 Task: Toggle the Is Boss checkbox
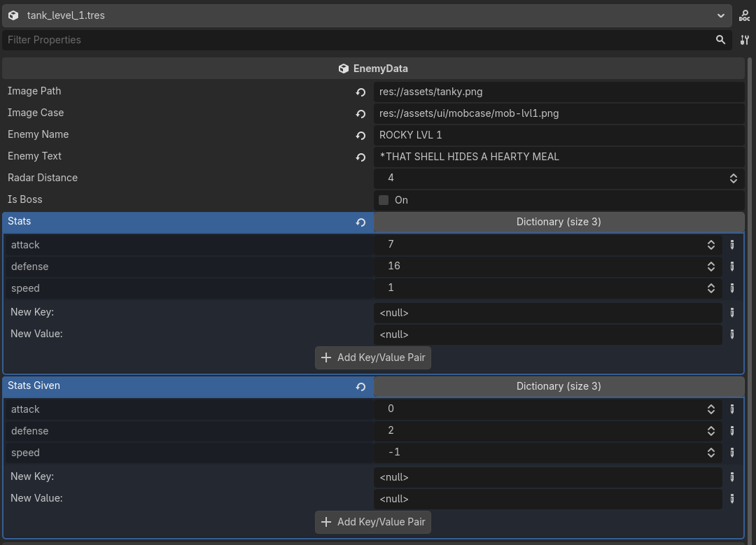coord(384,200)
